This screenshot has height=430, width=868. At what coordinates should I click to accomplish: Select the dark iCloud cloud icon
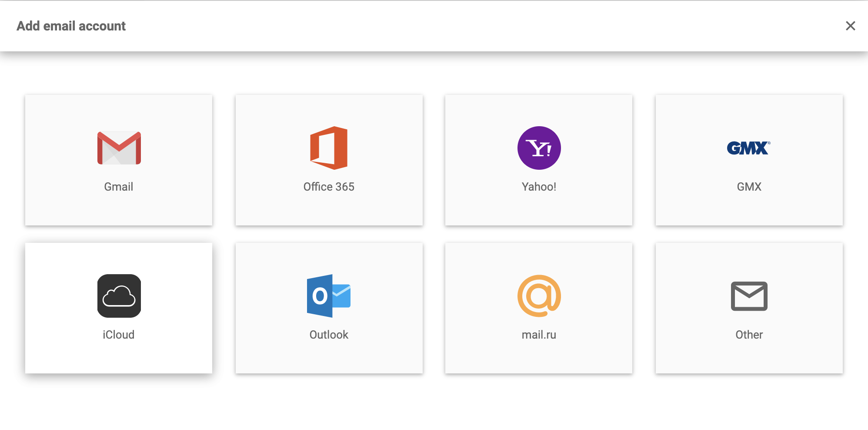click(x=119, y=296)
